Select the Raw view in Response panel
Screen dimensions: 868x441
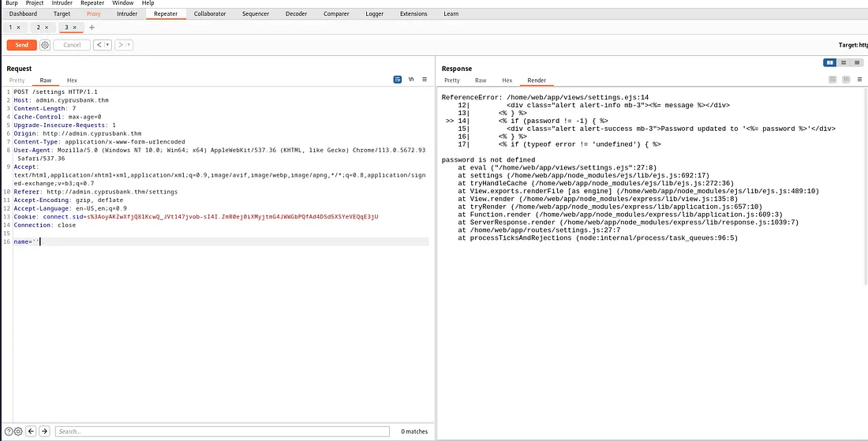click(481, 80)
